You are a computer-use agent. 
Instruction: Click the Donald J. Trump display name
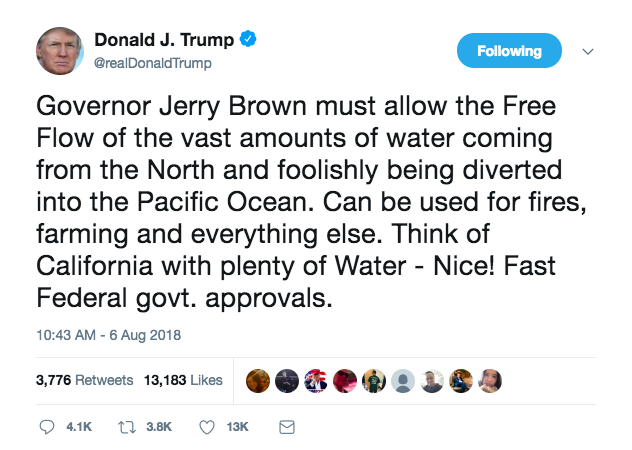pos(164,40)
